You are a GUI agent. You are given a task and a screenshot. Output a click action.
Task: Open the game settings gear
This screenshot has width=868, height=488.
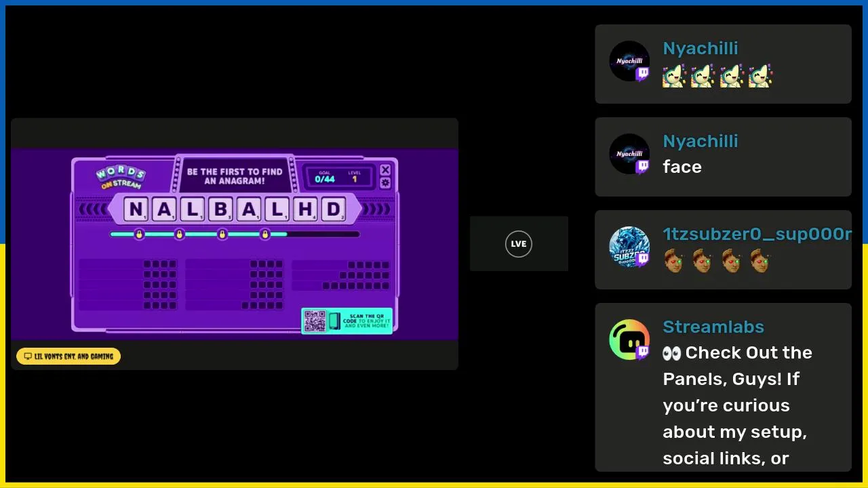pyautogui.click(x=385, y=183)
